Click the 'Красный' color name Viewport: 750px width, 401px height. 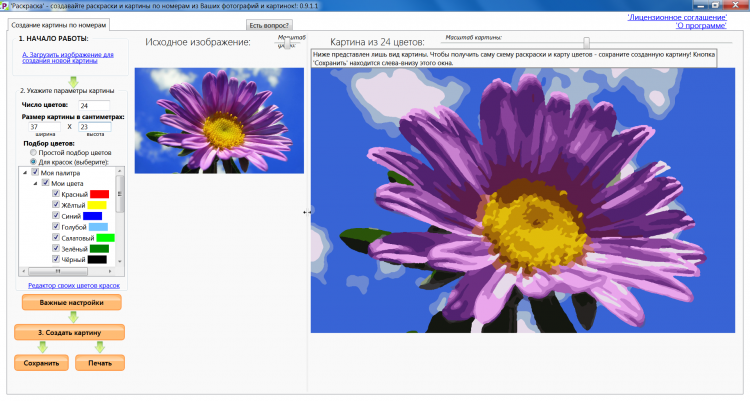[x=75, y=194]
